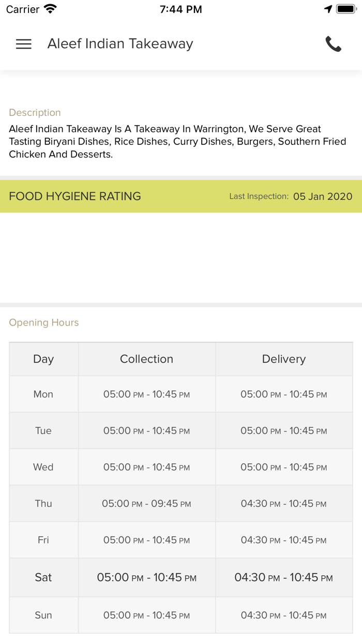Open the hamburger navigation menu

[23, 44]
